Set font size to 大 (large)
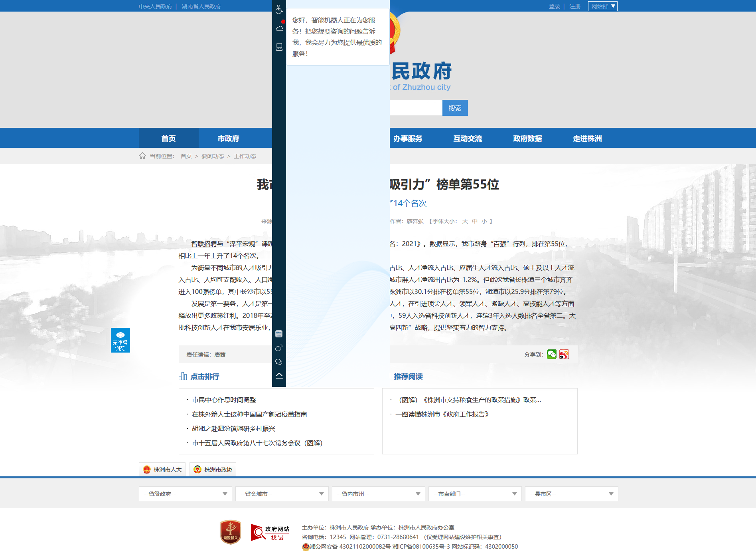Image resolution: width=756 pixels, height=559 pixels. (465, 221)
